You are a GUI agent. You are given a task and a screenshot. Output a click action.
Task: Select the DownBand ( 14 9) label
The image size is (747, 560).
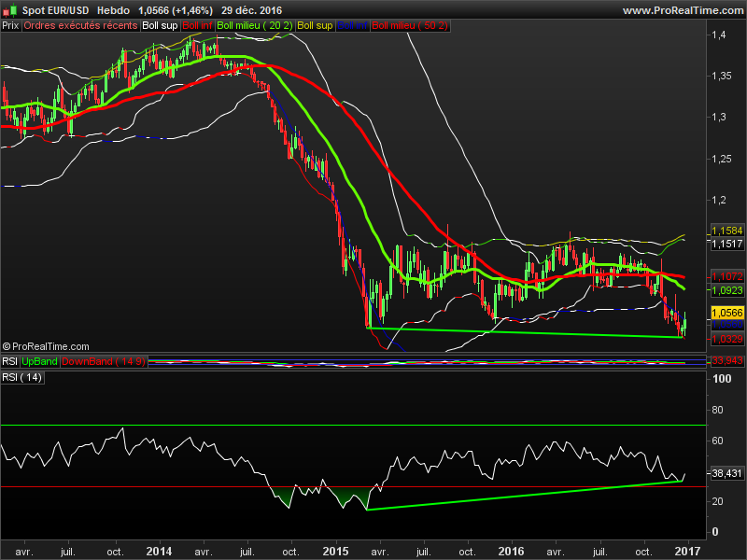pyautogui.click(x=104, y=361)
